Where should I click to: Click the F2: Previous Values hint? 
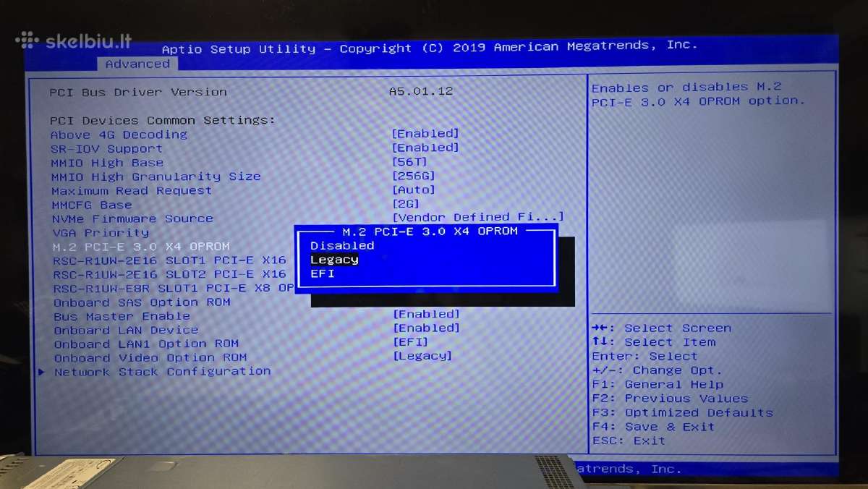point(670,399)
